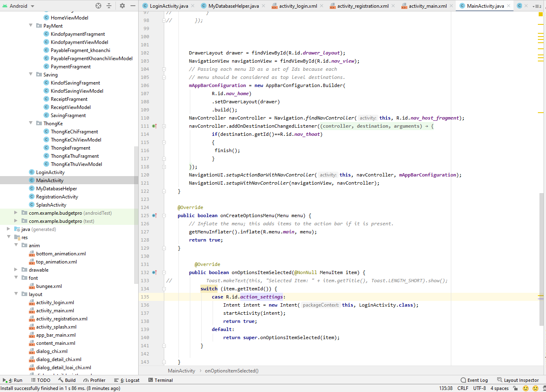
Task: Open top_animation.xml in anim folder
Action: coord(56,262)
